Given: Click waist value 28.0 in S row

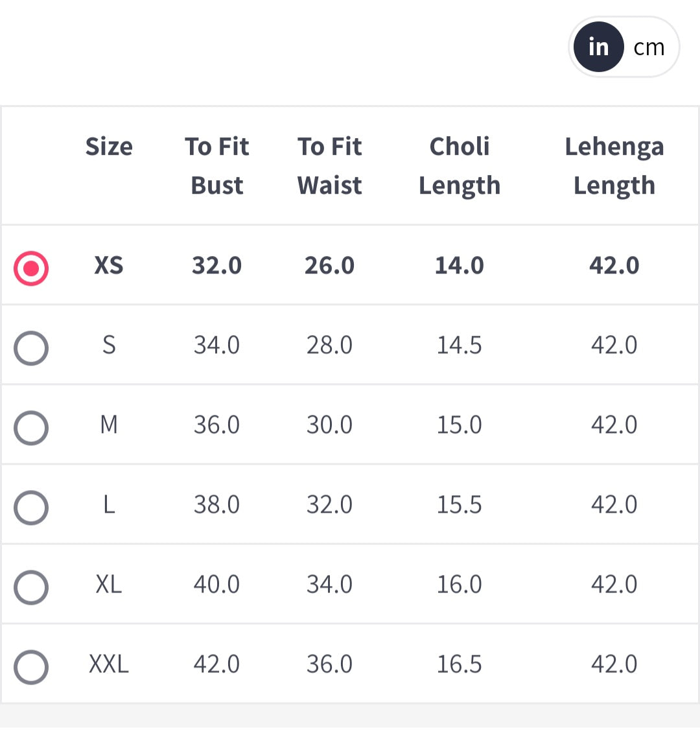Looking at the screenshot, I should point(329,345).
